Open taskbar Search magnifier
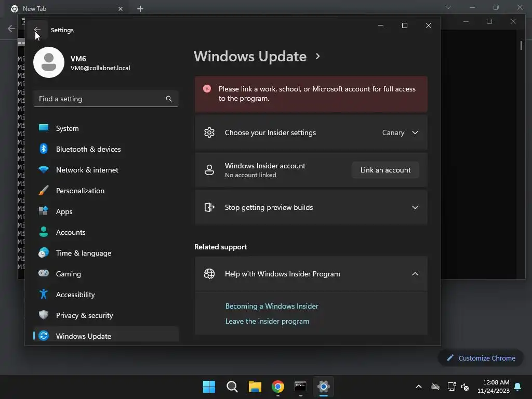The image size is (532, 399). 232,387
